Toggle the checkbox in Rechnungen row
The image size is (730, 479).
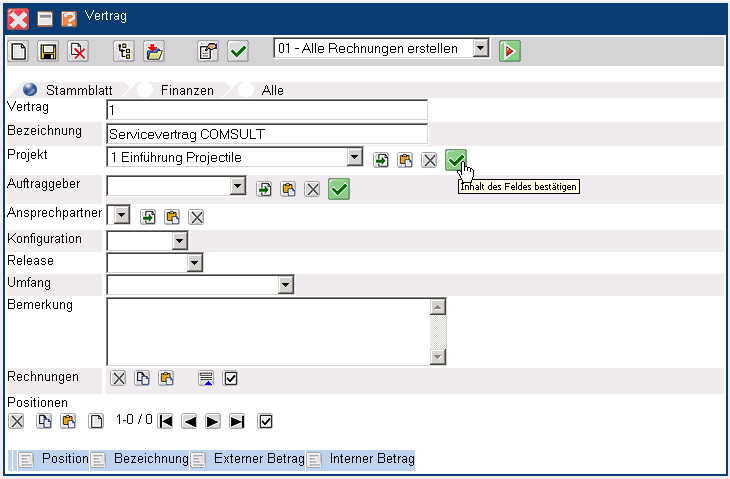230,378
